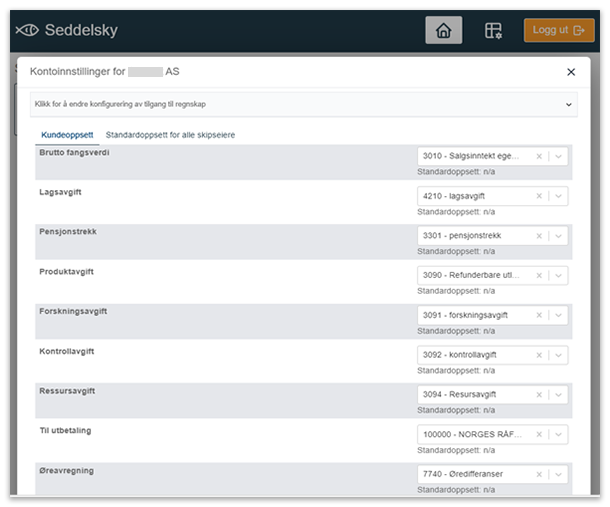
Task: Open the Produktavgift account dropdown
Action: 558,276
